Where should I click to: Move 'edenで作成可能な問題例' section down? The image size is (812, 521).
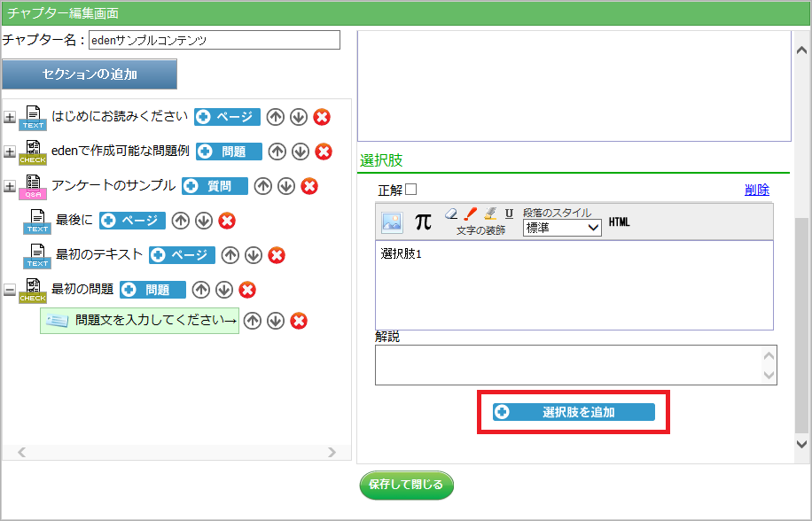click(x=301, y=152)
